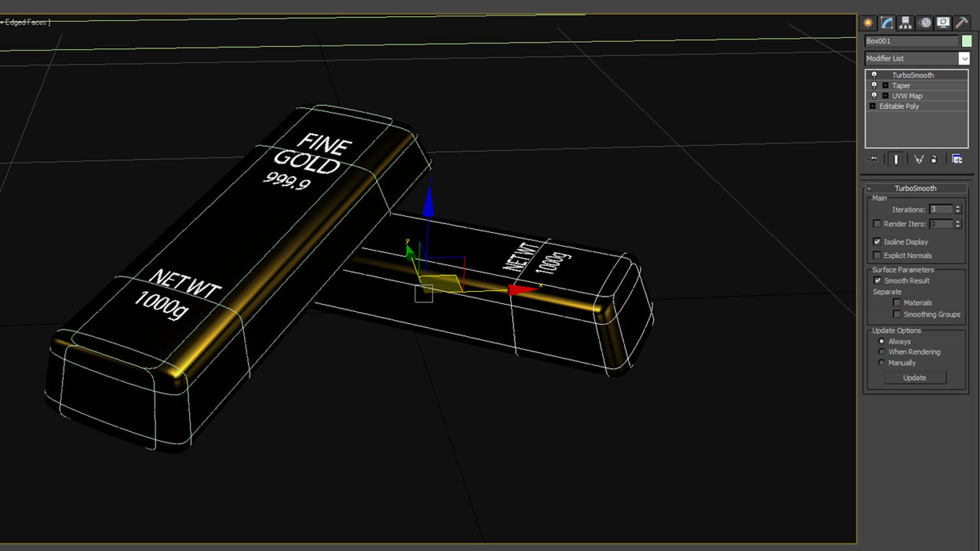980x551 pixels.
Task: Click the red X-axis gizmo arrow
Action: tap(523, 290)
